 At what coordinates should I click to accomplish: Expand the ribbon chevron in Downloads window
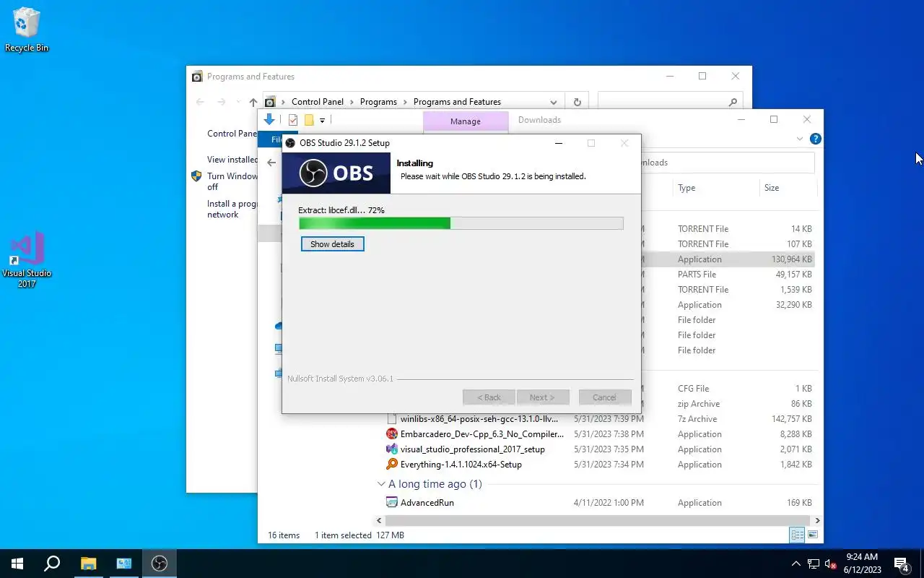(800, 139)
